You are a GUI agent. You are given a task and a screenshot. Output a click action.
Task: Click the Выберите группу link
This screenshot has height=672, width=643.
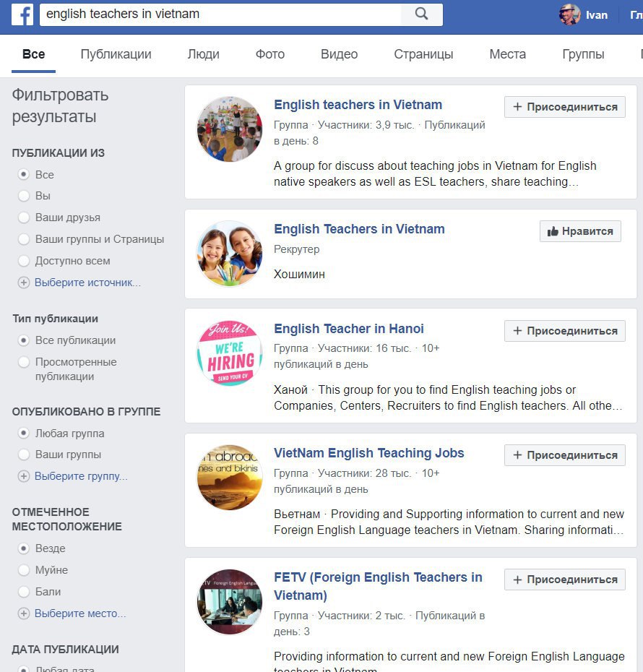[x=81, y=476]
